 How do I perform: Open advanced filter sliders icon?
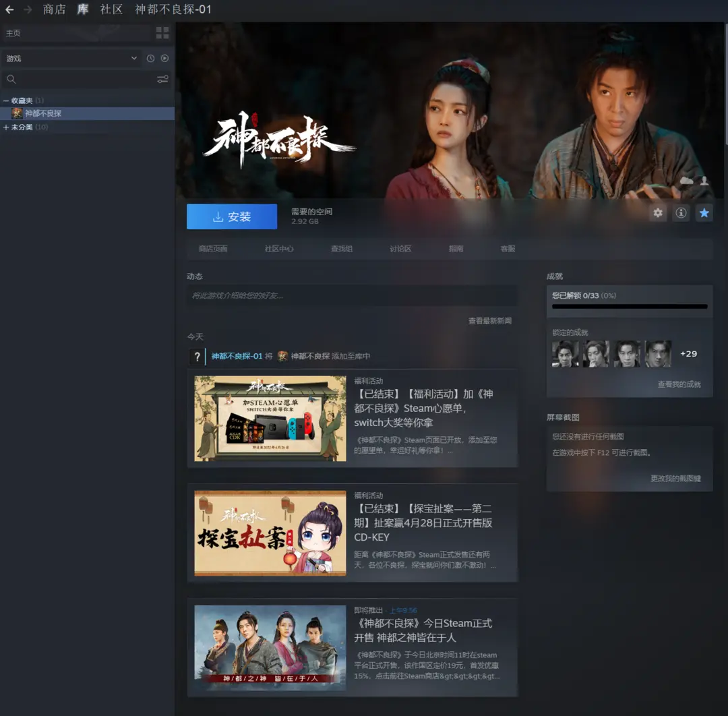(x=162, y=80)
